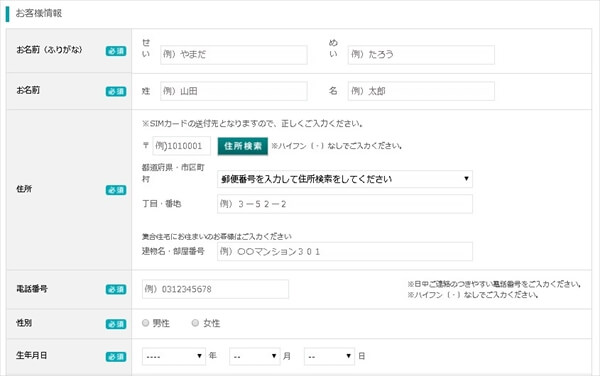Focus the 名 given-name input field
The image size is (600, 376).
coord(421,91)
